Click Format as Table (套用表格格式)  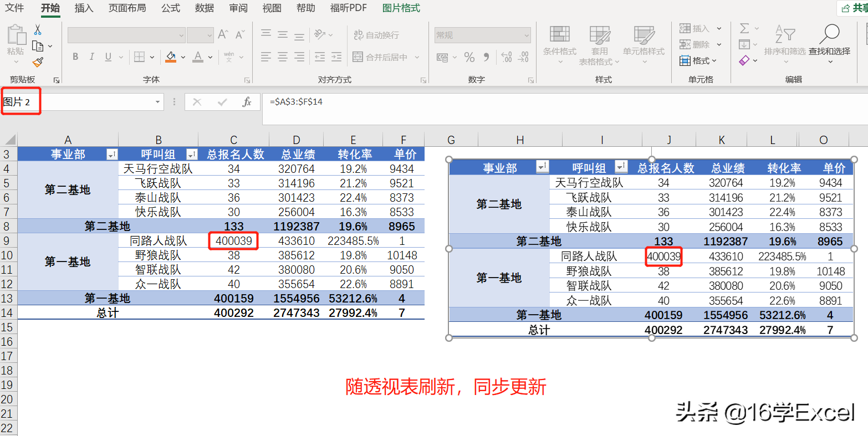[599, 44]
